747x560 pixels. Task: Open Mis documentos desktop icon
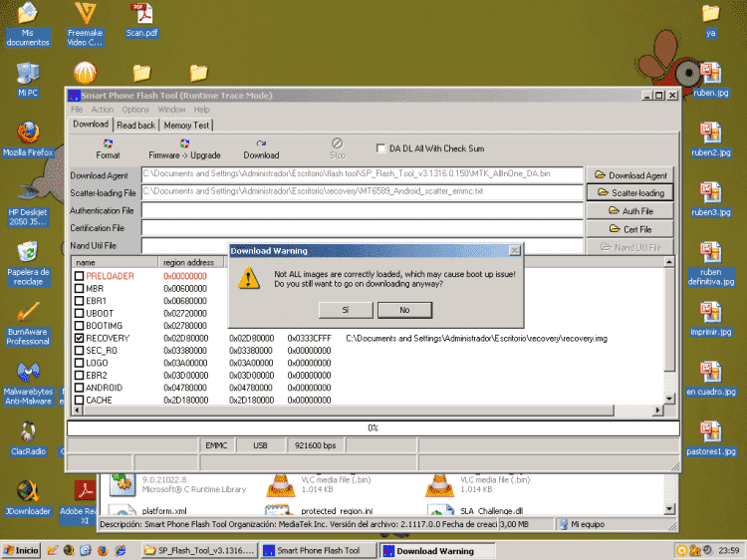28,24
